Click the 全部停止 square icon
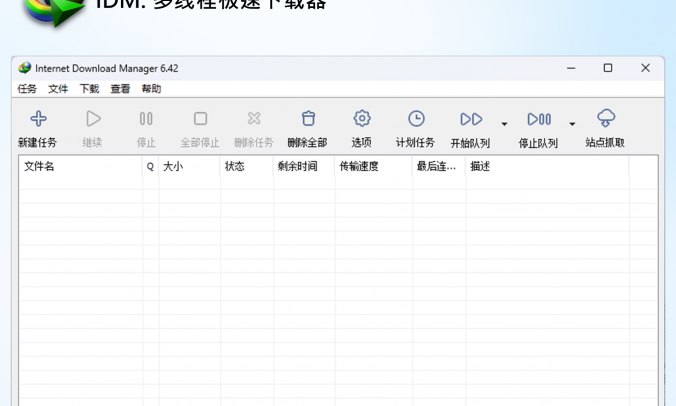Viewport: 676px width, 406px height. coord(200,119)
